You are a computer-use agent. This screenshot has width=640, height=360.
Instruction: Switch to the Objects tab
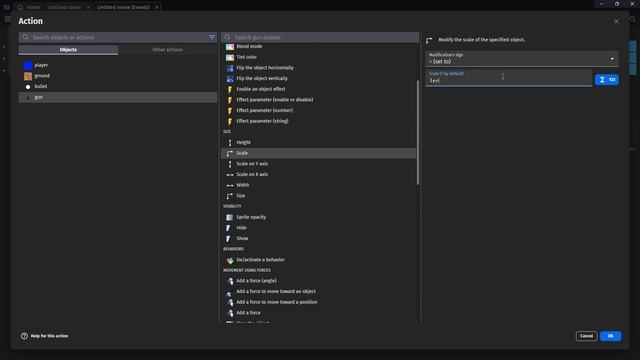coord(68,50)
